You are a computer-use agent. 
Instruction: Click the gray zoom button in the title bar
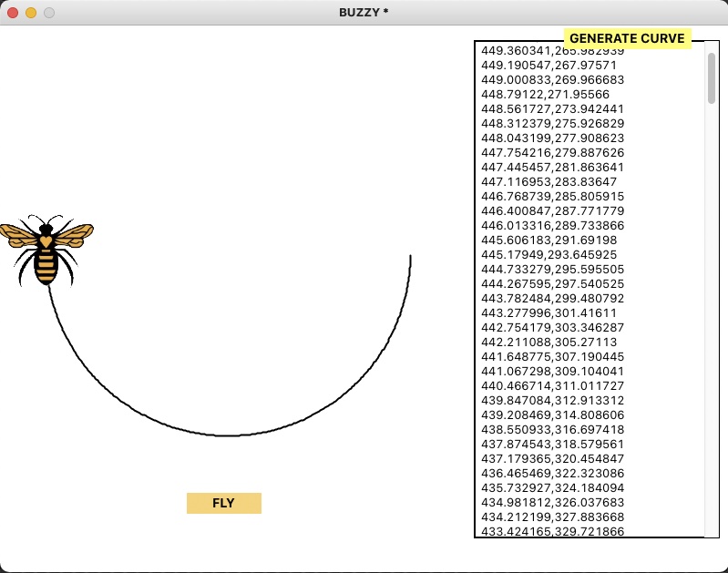pyautogui.click(x=49, y=13)
